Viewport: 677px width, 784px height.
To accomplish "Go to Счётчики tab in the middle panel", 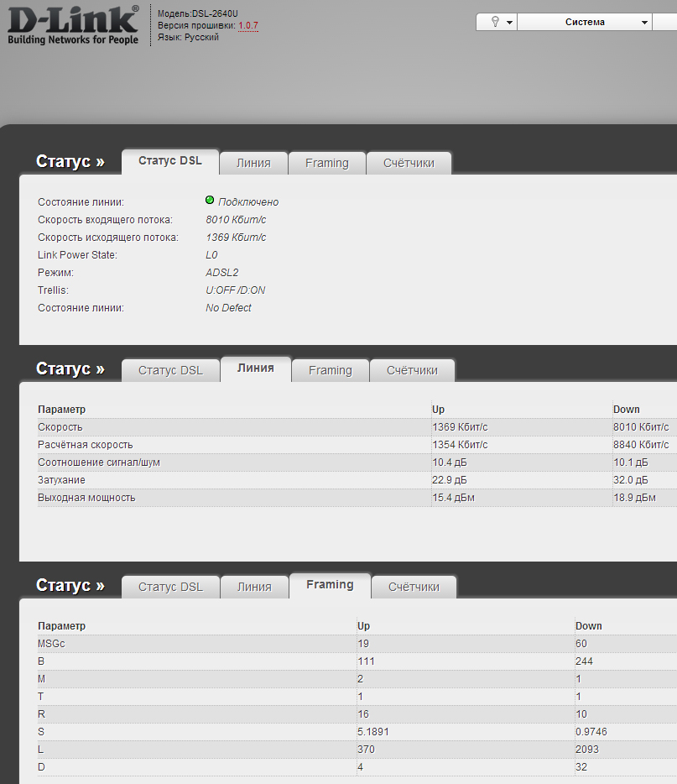I will pos(412,370).
